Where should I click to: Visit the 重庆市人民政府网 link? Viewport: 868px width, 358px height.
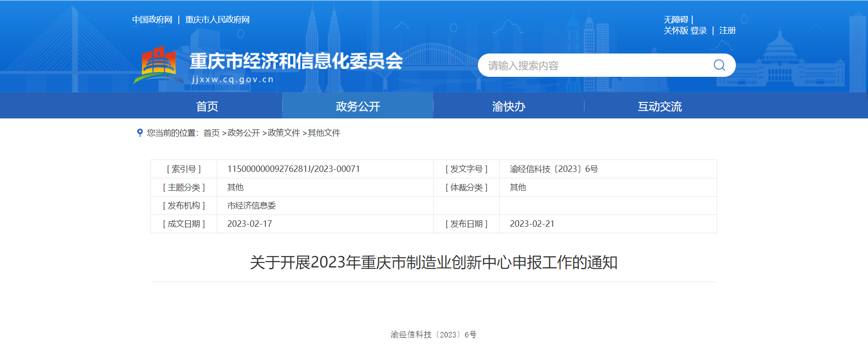tap(217, 20)
